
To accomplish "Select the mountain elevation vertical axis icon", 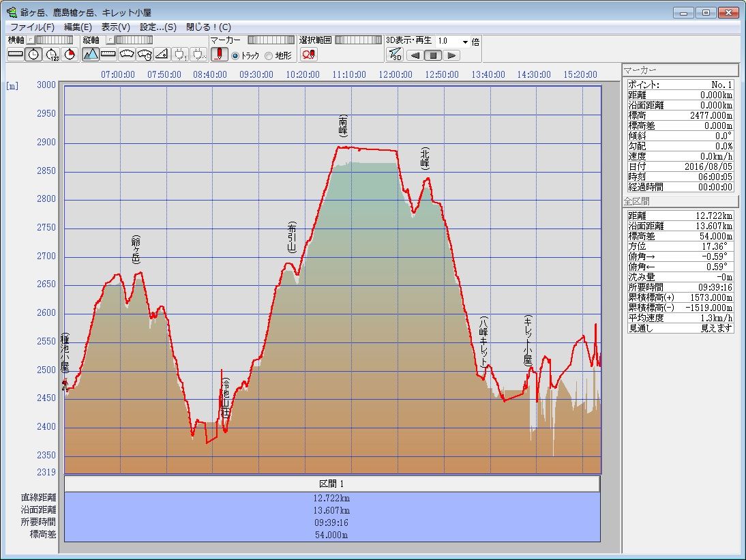I will coord(91,55).
